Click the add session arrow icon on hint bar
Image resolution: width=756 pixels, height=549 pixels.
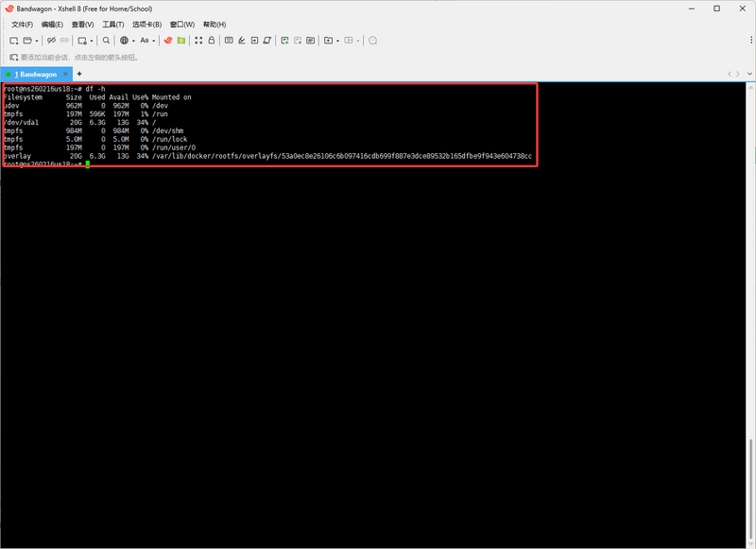pyautogui.click(x=14, y=58)
